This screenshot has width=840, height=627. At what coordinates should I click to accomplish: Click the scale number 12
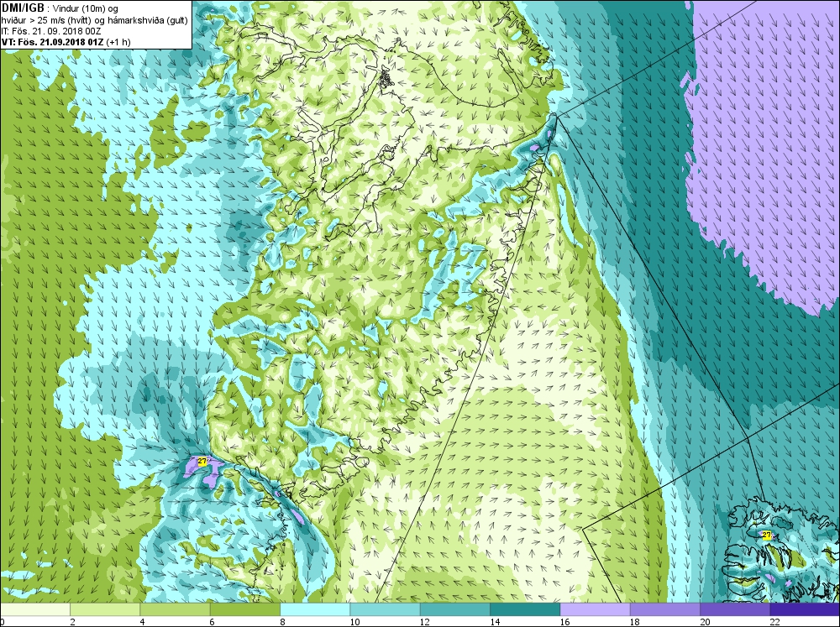(x=424, y=622)
